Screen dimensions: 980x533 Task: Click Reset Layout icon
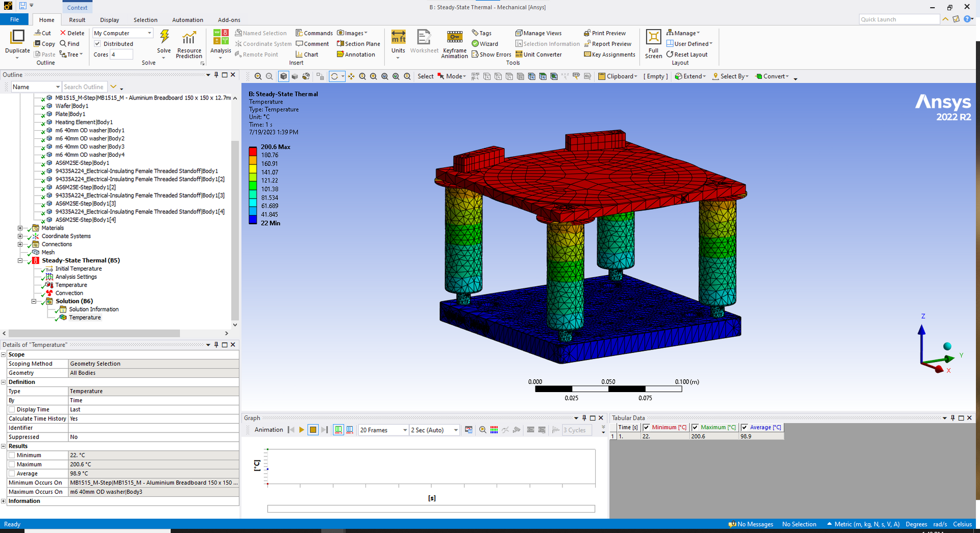tap(687, 55)
